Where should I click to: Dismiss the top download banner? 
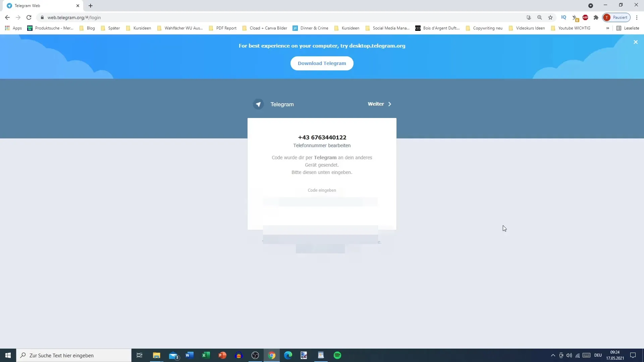pyautogui.click(x=636, y=42)
